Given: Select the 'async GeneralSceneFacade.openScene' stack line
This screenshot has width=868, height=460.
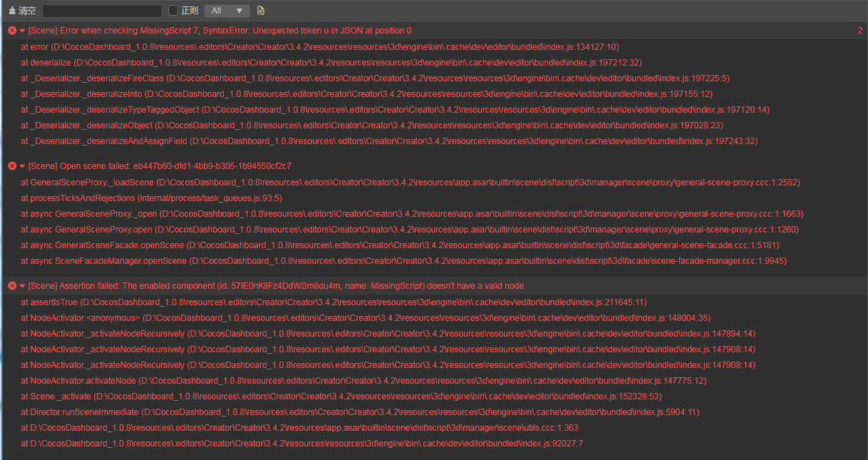Looking at the screenshot, I should point(400,245).
